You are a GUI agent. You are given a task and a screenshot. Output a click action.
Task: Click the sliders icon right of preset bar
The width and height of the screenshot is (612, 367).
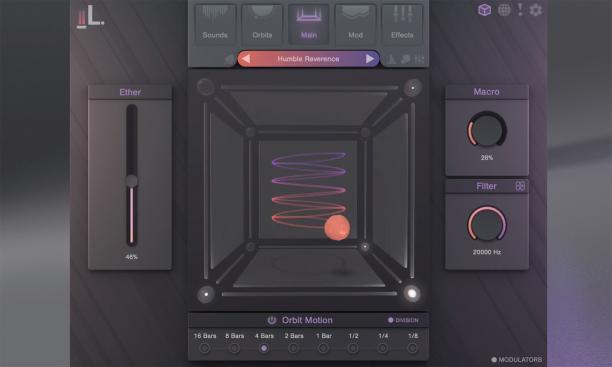tap(419, 59)
